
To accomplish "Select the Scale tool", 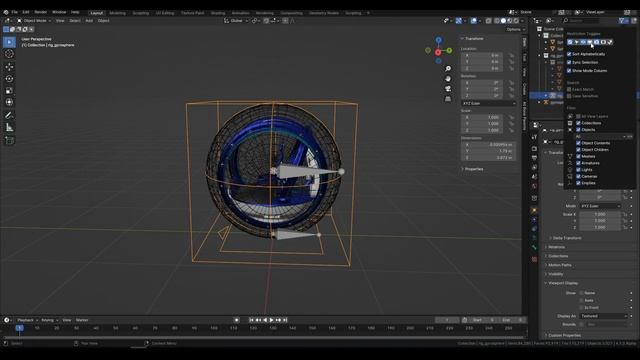I will pyautogui.click(x=9, y=91).
